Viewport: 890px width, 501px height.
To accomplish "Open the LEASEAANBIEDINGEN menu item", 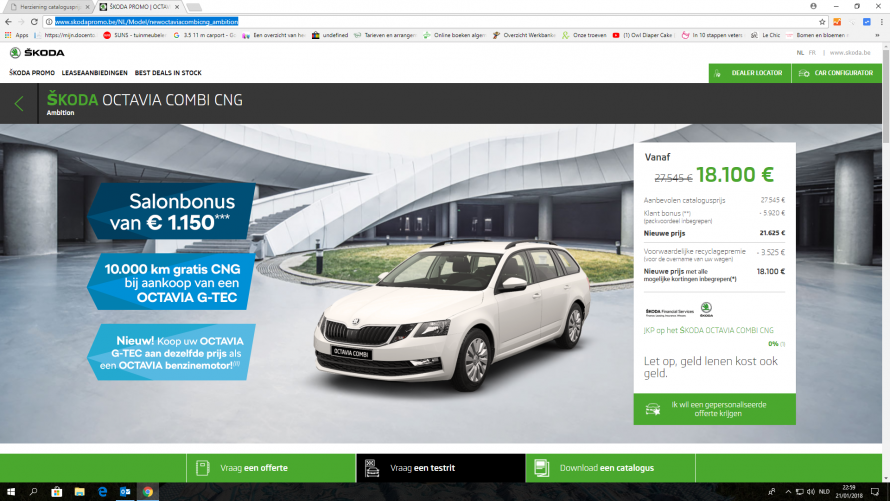I will [95, 73].
